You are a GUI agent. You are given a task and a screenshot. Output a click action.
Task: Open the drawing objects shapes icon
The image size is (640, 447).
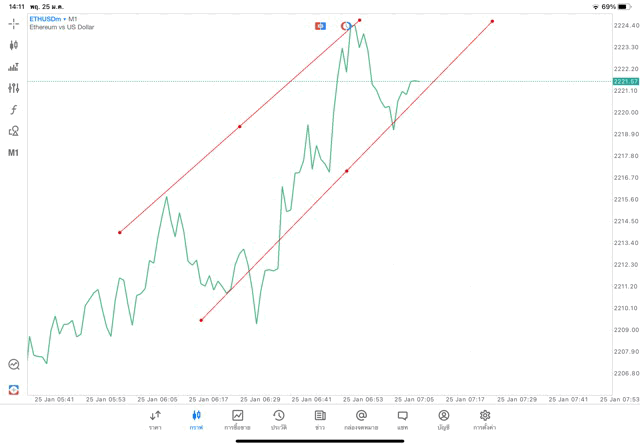13,131
